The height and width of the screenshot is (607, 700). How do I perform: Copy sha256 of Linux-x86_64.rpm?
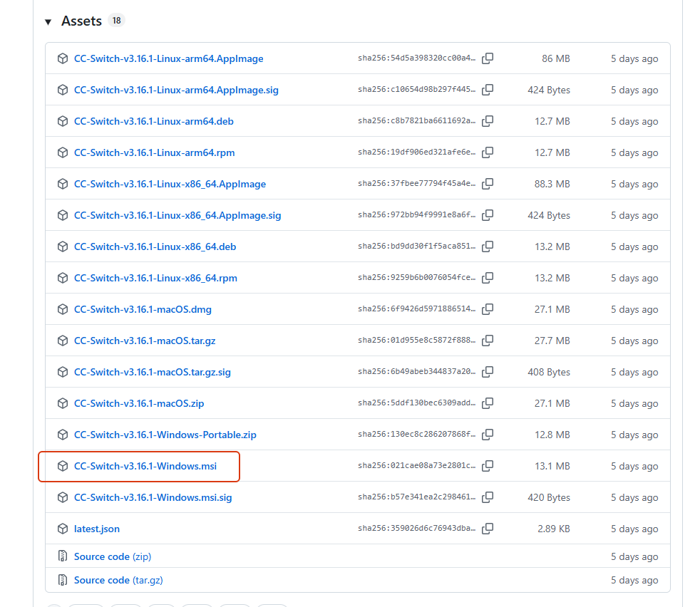coord(488,278)
